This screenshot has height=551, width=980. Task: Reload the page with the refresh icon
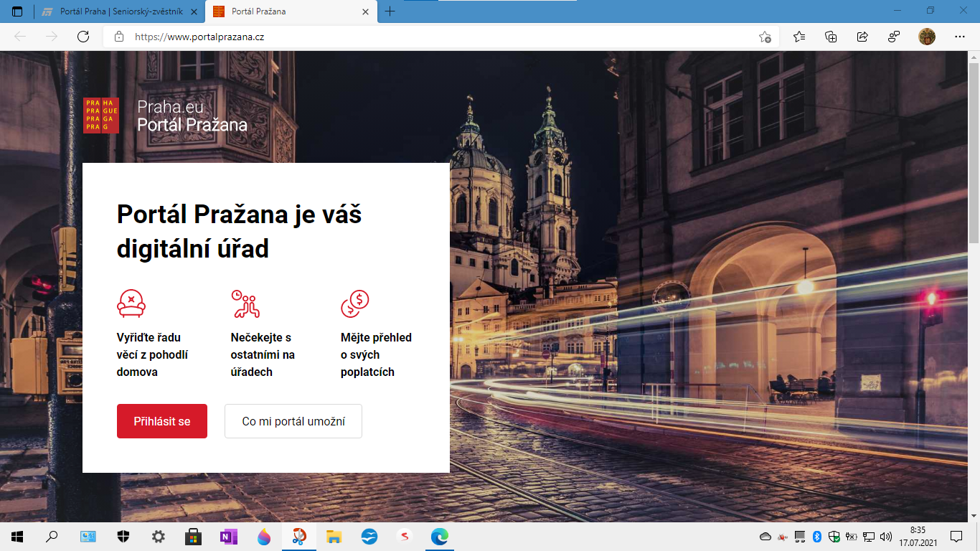[x=83, y=37]
